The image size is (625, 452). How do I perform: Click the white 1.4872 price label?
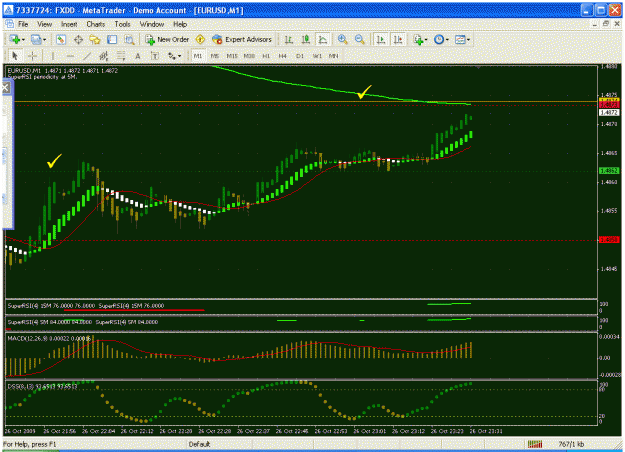coord(609,113)
